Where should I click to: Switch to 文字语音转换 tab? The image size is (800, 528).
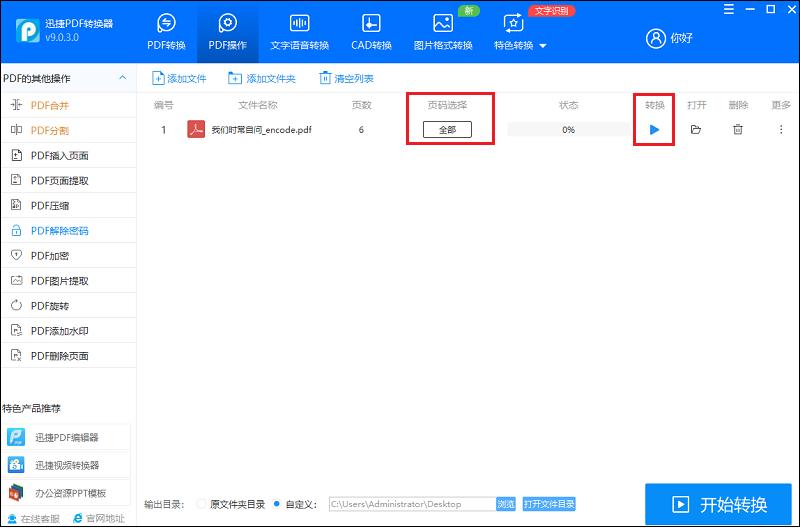pos(299,32)
